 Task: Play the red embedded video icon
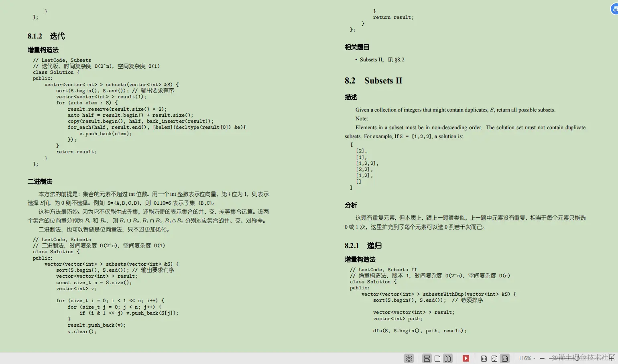466,358
